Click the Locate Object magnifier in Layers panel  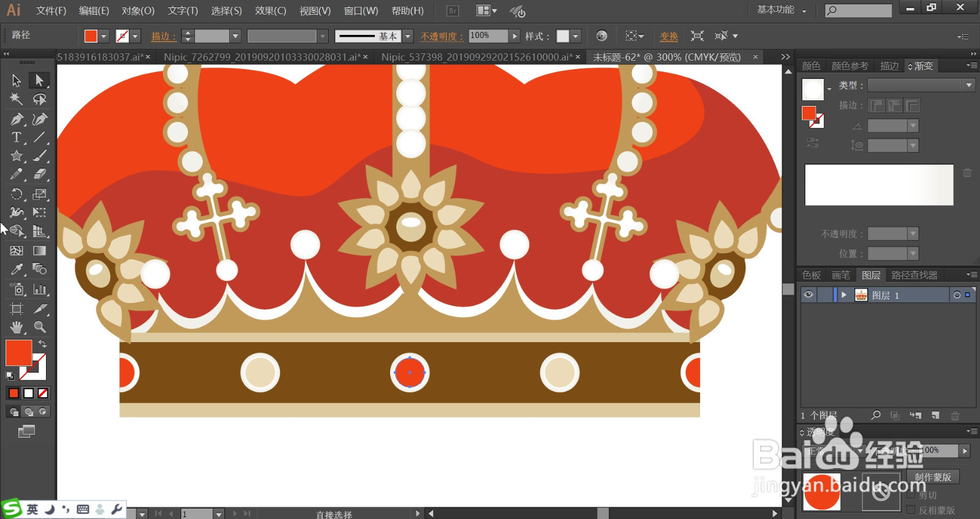coord(876,416)
